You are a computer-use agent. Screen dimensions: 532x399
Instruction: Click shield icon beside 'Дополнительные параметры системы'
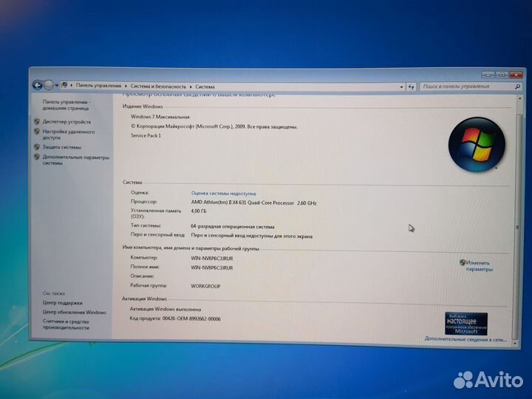pos(37,157)
